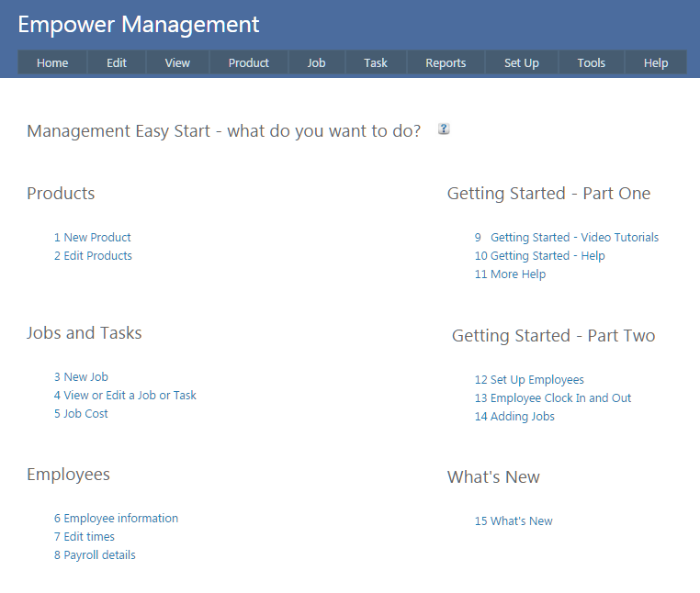Image resolution: width=700 pixels, height=593 pixels.
Task: Launch Getting Started - Video Tutorials
Action: [x=567, y=237]
